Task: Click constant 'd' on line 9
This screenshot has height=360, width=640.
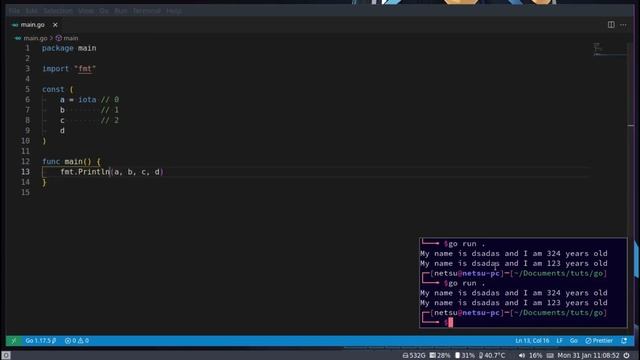Action: 62,131
